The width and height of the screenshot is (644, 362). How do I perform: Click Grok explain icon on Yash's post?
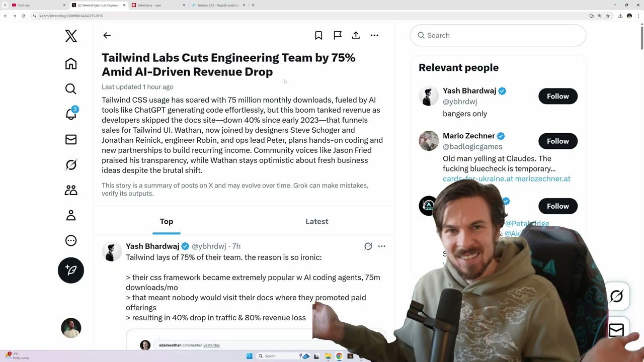point(368,246)
